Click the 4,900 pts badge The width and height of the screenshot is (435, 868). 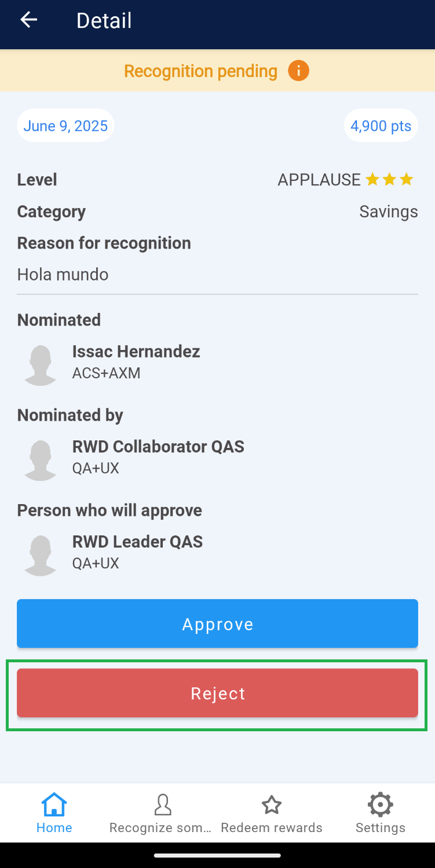point(381,126)
